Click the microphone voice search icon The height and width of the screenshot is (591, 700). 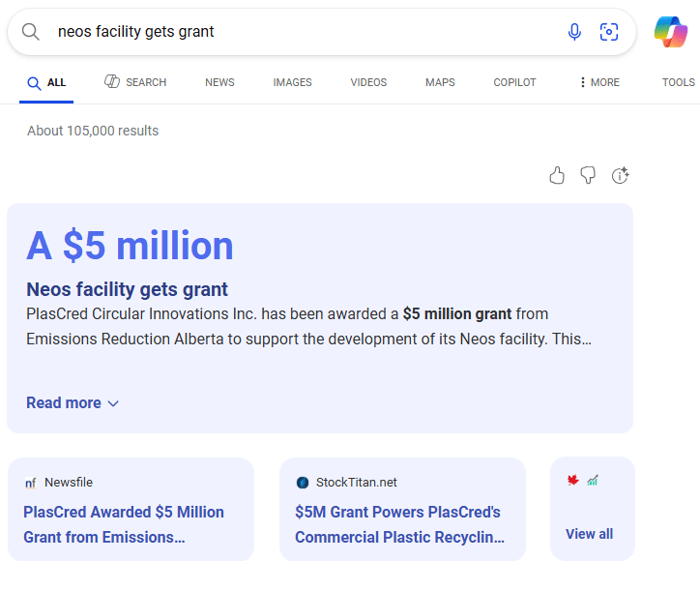tap(574, 32)
